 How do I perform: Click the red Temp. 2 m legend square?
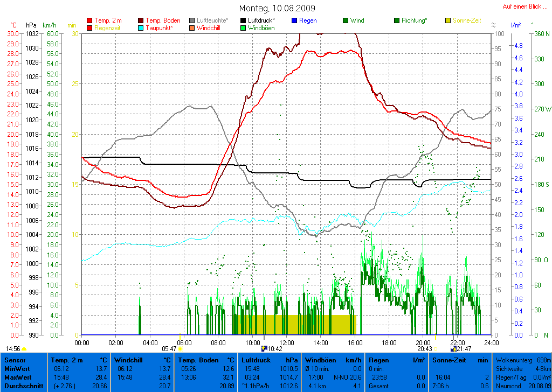pos(89,20)
